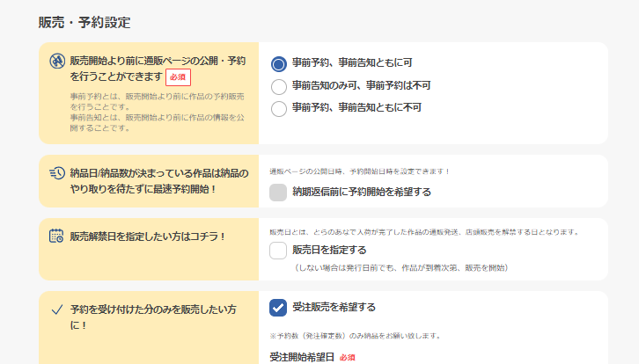Click the fast delivery icon beside 納品日/納品数
Viewport: 639px width, 364px height.
[x=56, y=173]
